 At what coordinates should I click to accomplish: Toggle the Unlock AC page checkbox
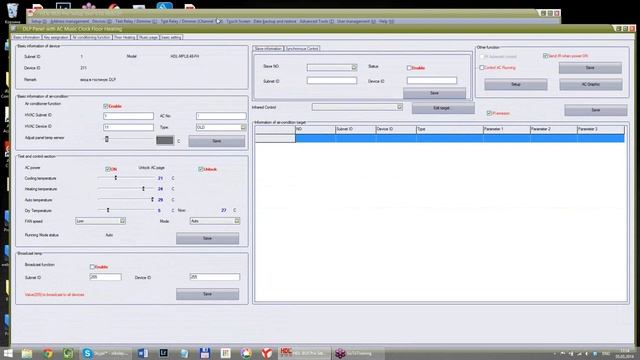click(201, 169)
